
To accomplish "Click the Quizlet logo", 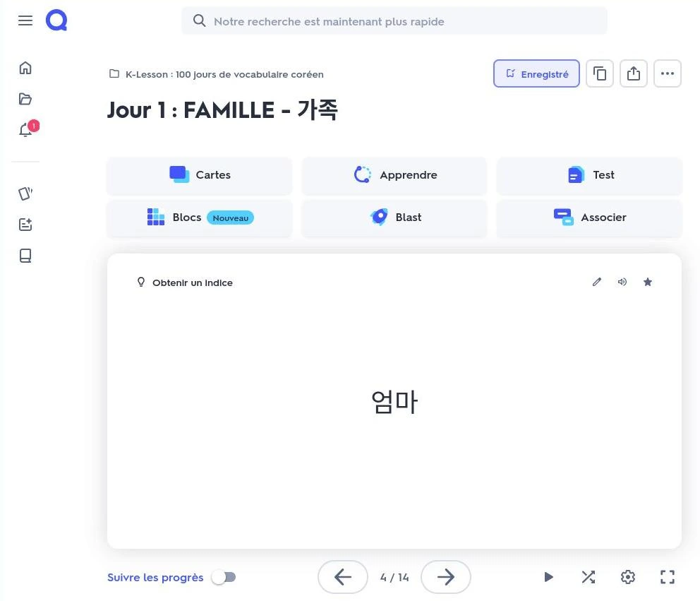I will click(x=56, y=20).
